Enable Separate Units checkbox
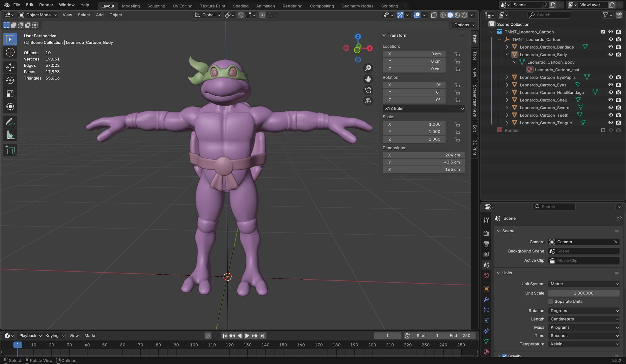 tap(551, 301)
